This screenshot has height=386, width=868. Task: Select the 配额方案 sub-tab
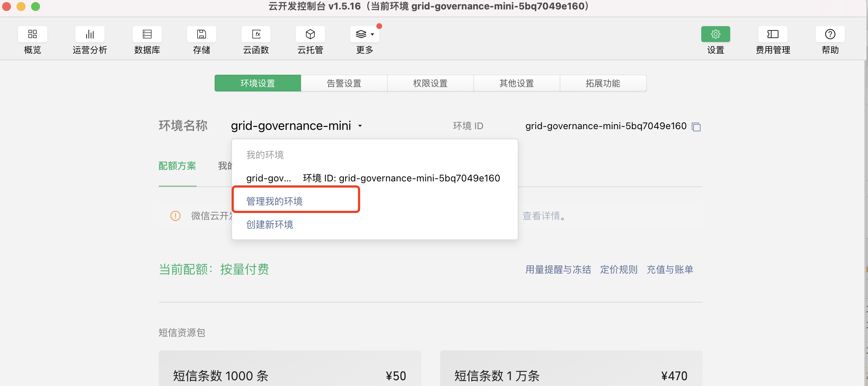click(x=177, y=166)
